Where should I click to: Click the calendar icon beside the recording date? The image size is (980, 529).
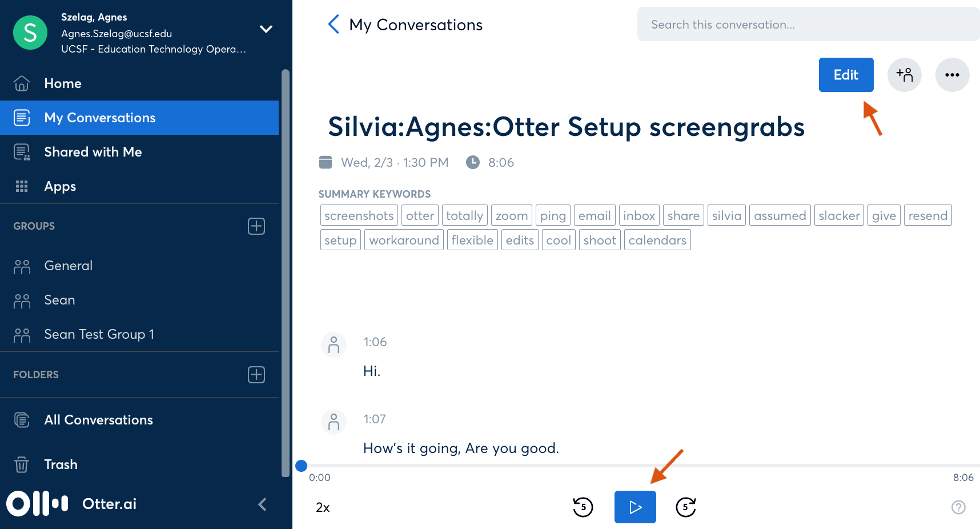click(x=325, y=162)
